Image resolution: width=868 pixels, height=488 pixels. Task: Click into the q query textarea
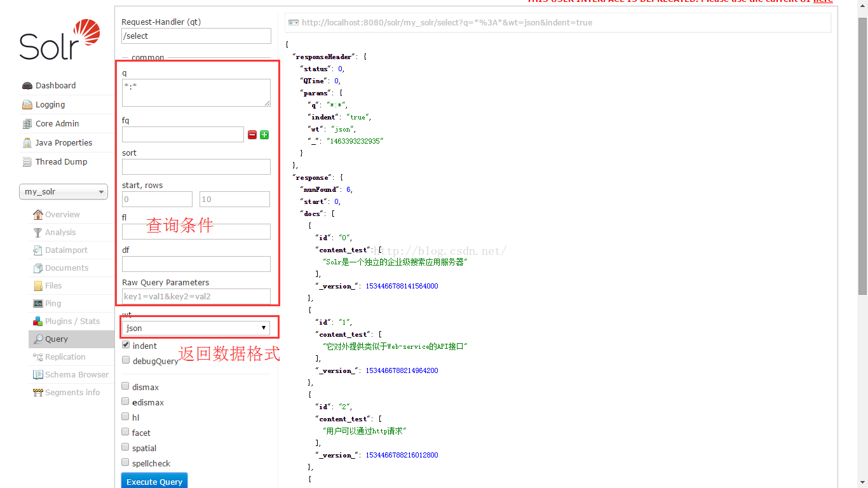[x=196, y=93]
